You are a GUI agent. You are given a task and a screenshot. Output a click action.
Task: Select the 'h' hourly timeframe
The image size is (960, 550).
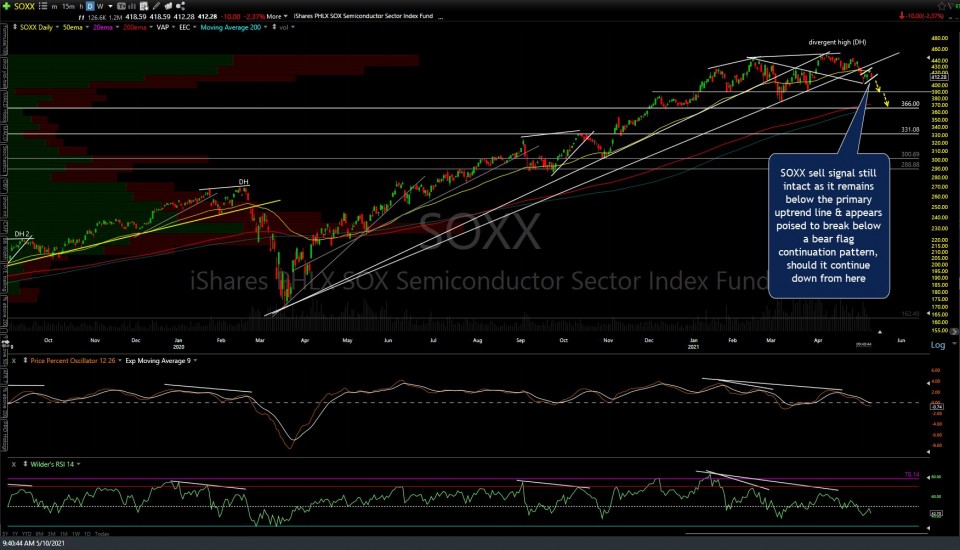[x=81, y=6]
